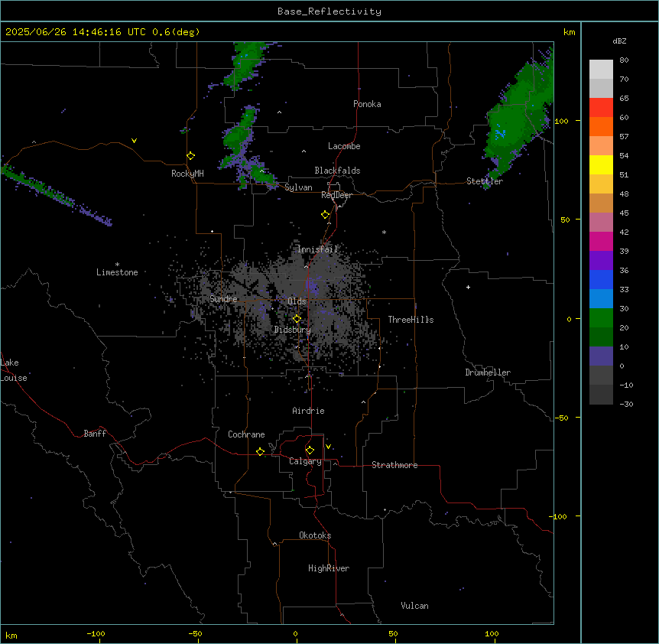
Task: Select the yellow diamond marker below Cochrane
Action: pos(260,451)
